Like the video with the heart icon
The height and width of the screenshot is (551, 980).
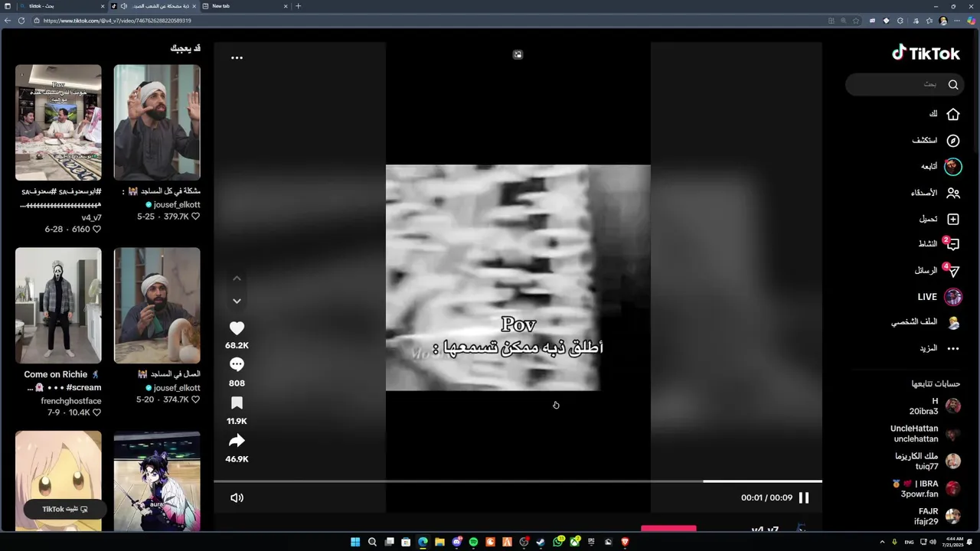pos(237,328)
